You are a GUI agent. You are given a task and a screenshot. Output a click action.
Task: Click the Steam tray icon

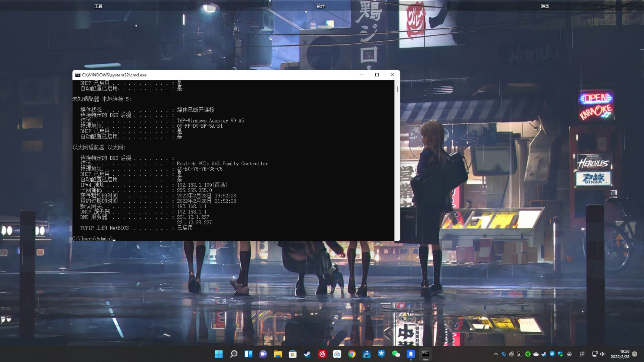coord(544,354)
